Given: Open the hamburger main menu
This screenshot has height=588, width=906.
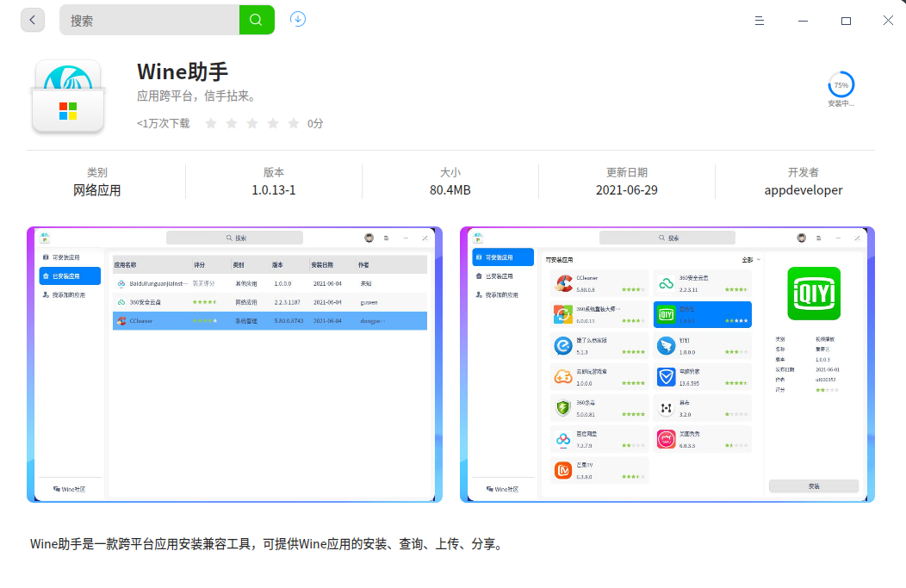Looking at the screenshot, I should pyautogui.click(x=760, y=21).
